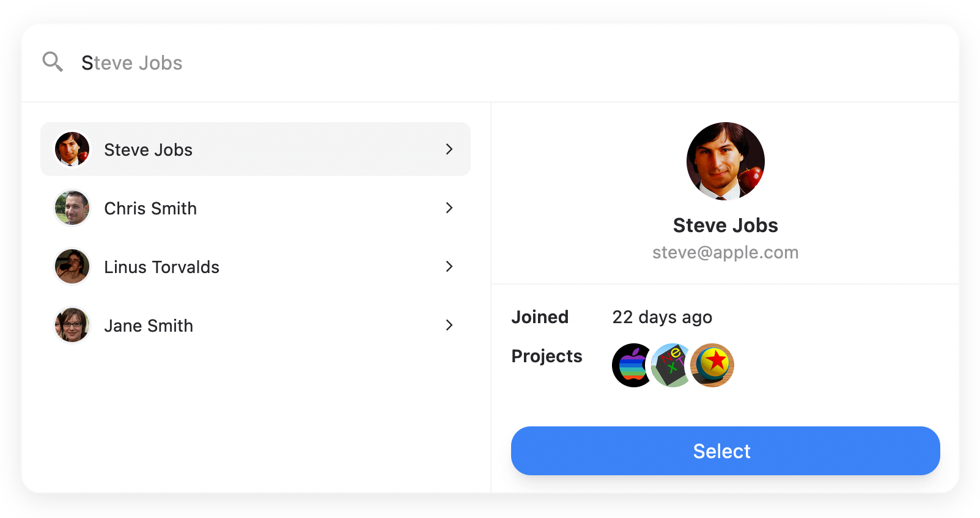
Task: Open the Pixar ball project icon
Action: click(x=712, y=365)
